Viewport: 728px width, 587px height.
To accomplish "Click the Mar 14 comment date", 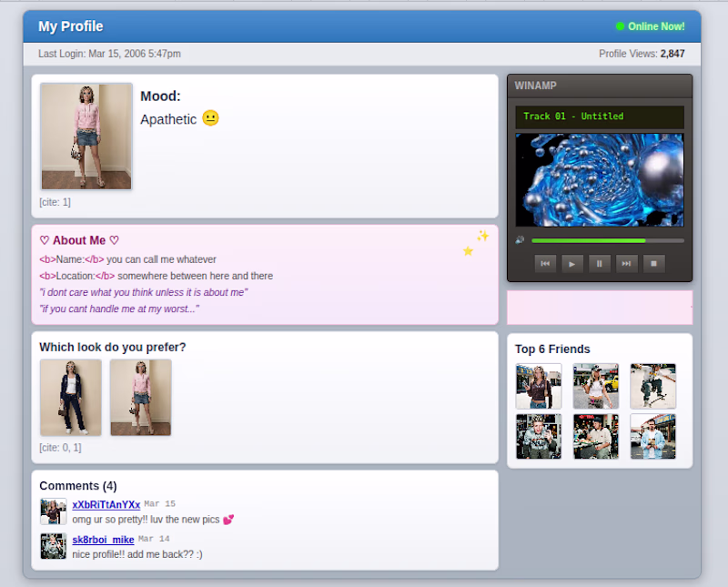I will coord(154,539).
